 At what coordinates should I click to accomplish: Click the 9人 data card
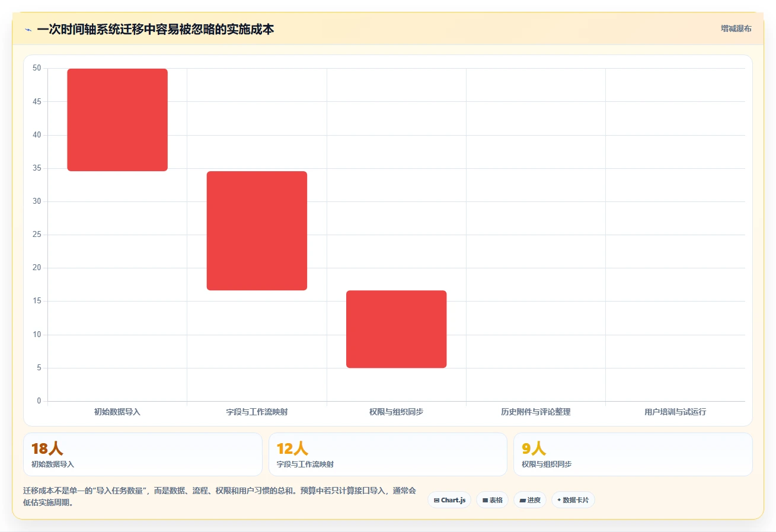click(633, 454)
